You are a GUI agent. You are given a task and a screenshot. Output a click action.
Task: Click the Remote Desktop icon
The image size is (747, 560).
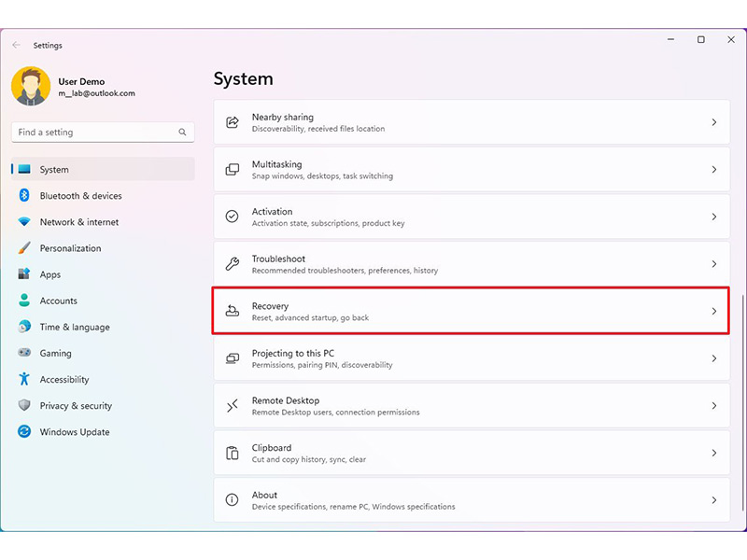tap(232, 406)
